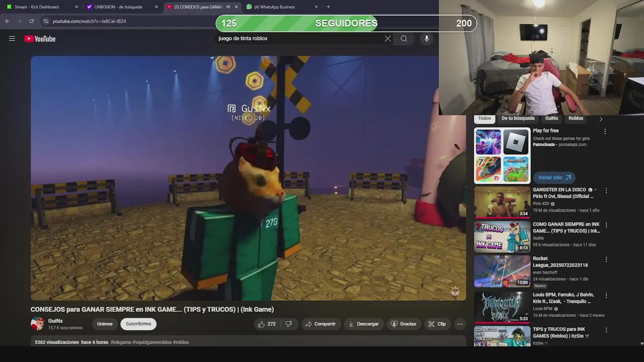Click the video player to pause playback

(x=248, y=178)
